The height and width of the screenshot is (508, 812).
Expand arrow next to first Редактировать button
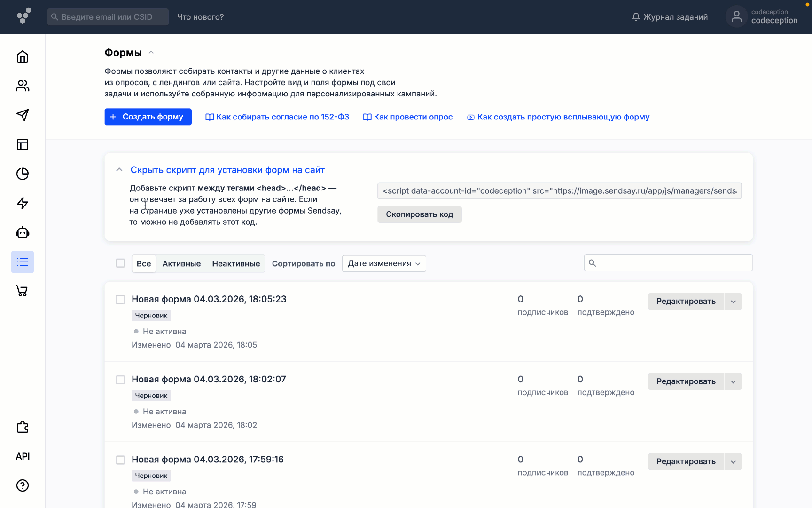733,302
